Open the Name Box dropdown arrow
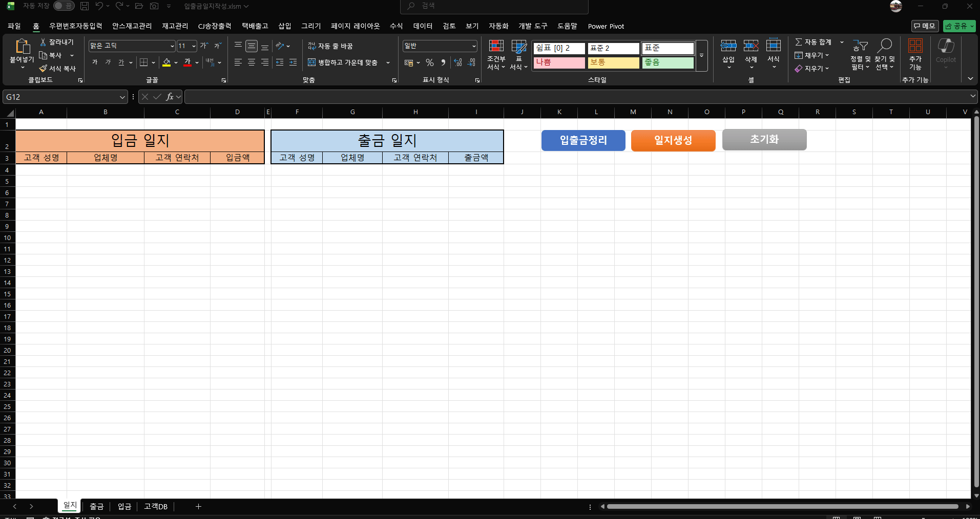This screenshot has width=980, height=519. (x=122, y=97)
